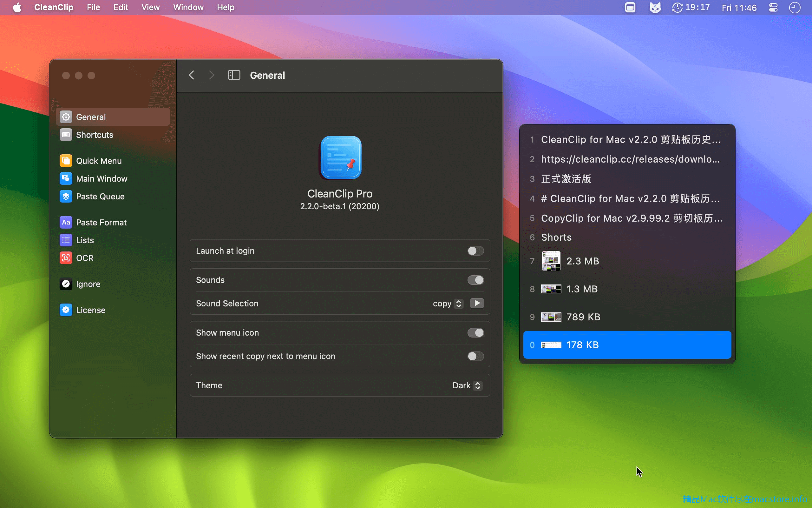This screenshot has height=508, width=812.
Task: Go back with the left chevron
Action: tap(191, 75)
